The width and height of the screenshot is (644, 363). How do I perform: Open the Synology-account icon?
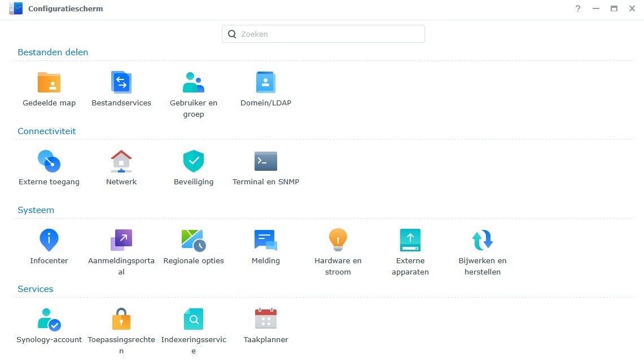coord(49,319)
